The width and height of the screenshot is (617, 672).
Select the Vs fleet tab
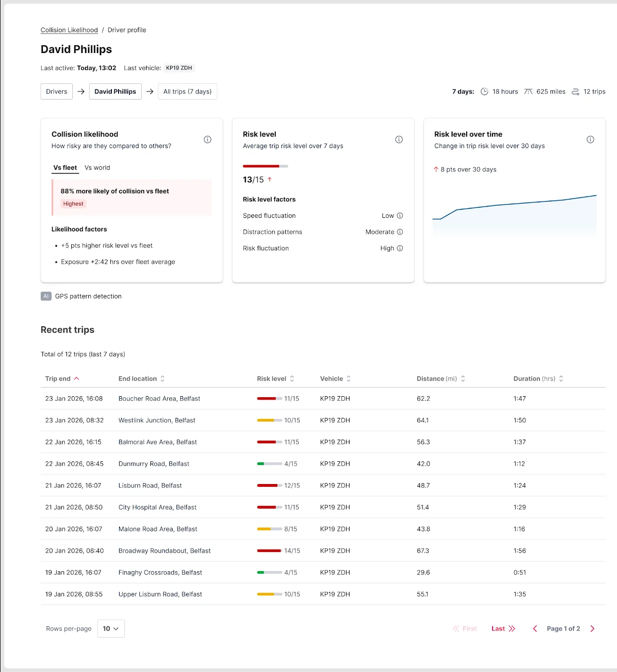coord(65,168)
